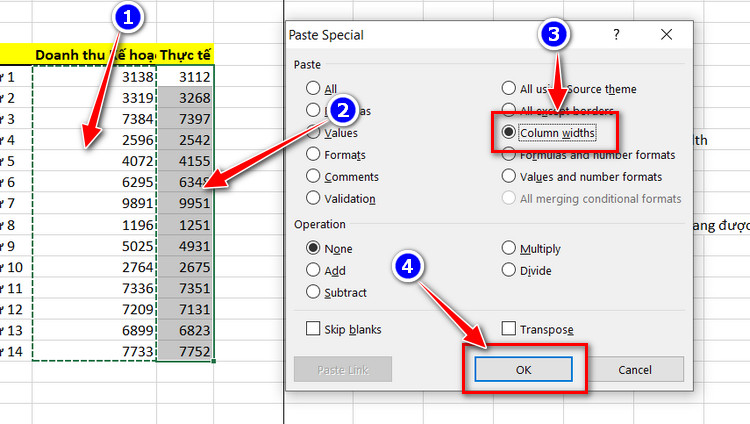Choose the Multiply operation option

(508, 248)
